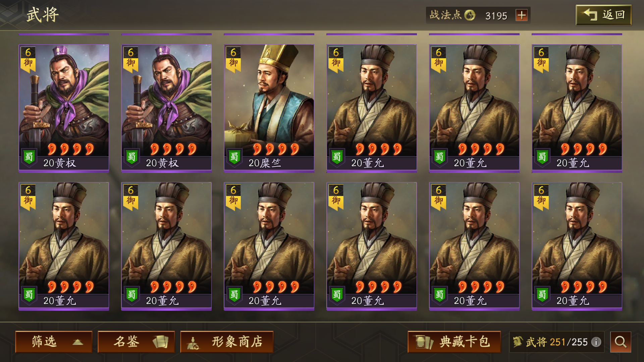Click the plus icon beside 战法点 3195

coord(521,15)
